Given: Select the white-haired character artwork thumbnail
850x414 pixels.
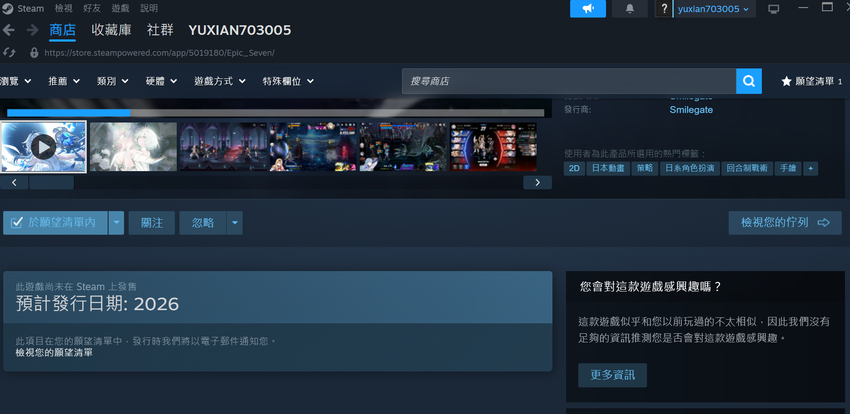Looking at the screenshot, I should coord(133,146).
